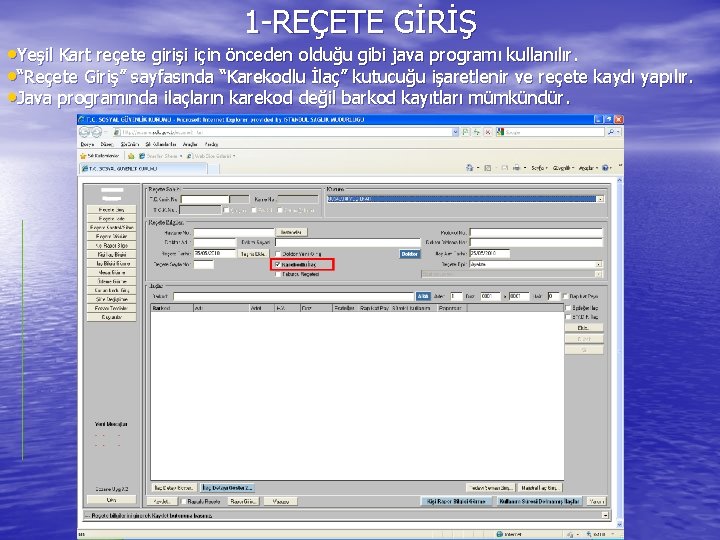Click the search provider icon in search box
This screenshot has width=720, height=540.
click(500, 132)
